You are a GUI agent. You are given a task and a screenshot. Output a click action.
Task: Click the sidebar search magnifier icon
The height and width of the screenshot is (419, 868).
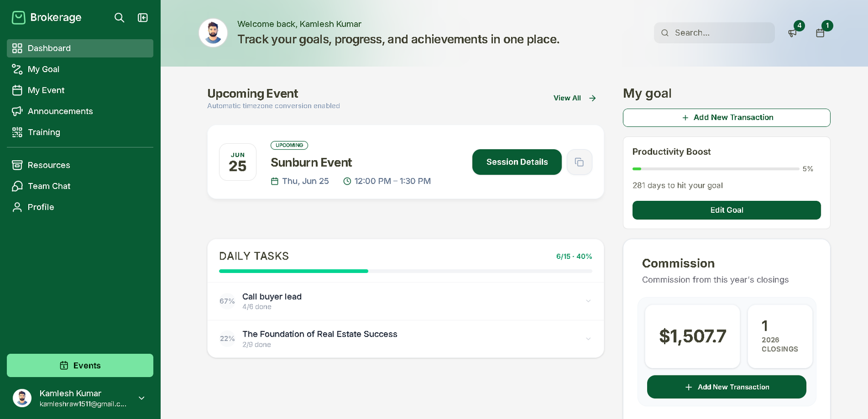pyautogui.click(x=119, y=17)
